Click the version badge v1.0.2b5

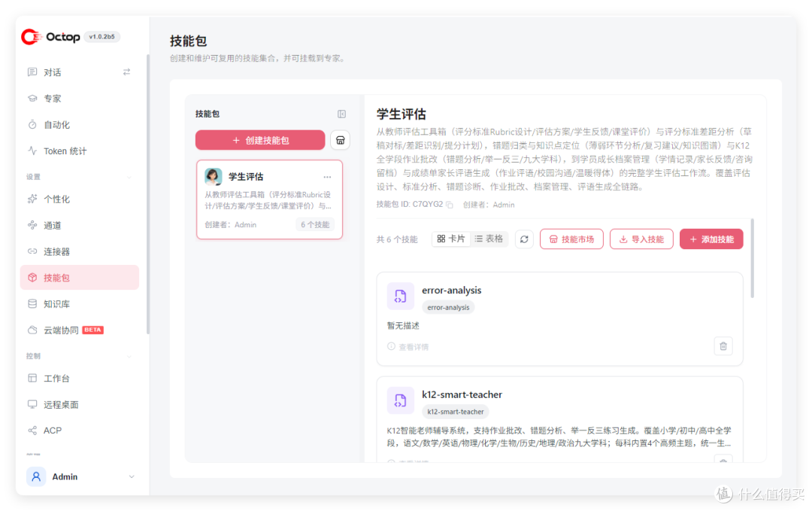pyautogui.click(x=101, y=37)
